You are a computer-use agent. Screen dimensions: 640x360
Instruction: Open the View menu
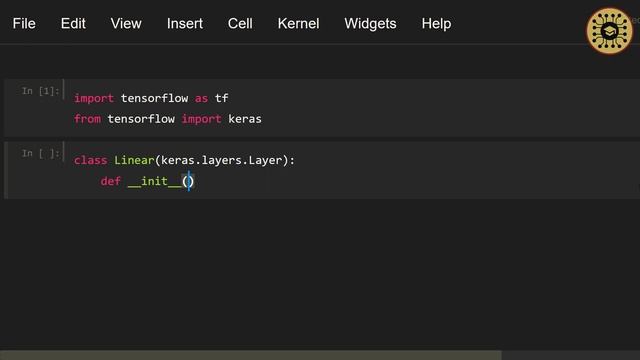(x=126, y=24)
